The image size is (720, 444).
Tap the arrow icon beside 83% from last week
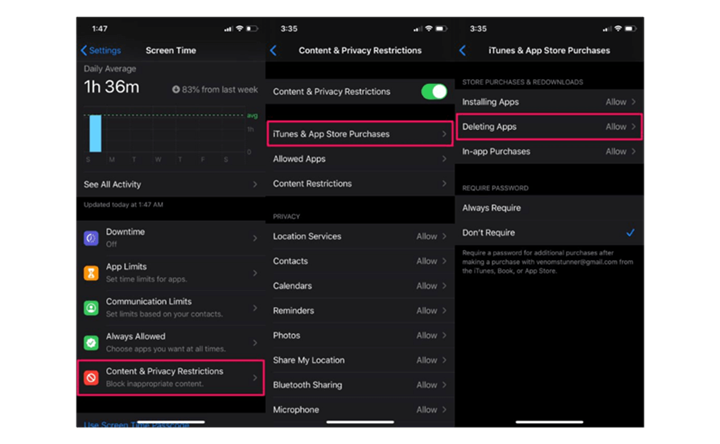pyautogui.click(x=176, y=90)
